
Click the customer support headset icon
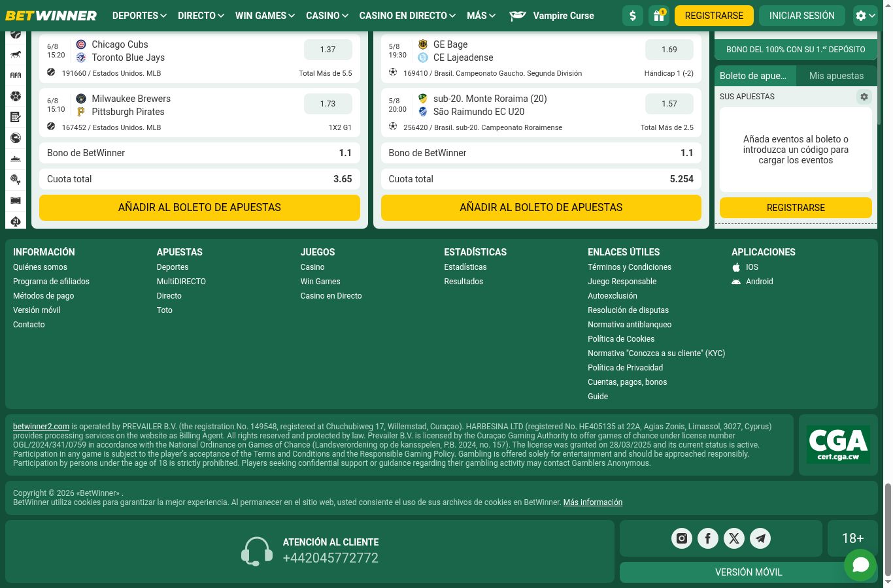tap(257, 551)
